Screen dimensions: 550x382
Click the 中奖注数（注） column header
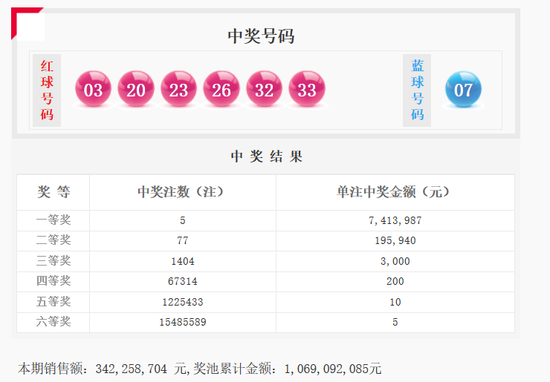(x=181, y=192)
